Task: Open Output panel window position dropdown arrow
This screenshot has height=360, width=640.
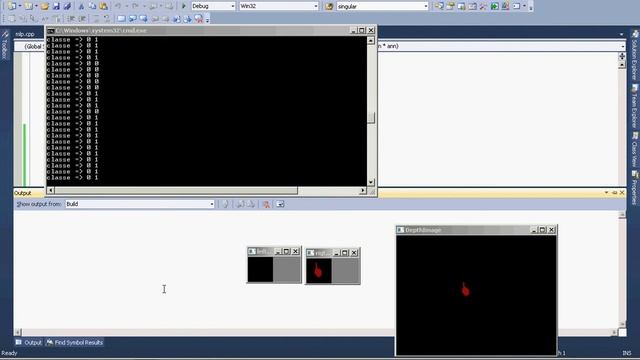Action: tap(607, 193)
